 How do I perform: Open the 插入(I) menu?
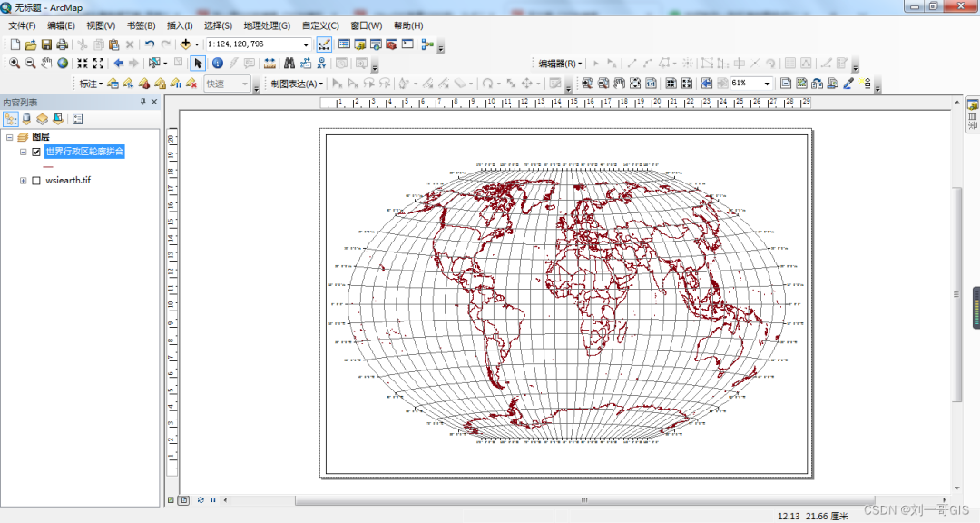[180, 25]
